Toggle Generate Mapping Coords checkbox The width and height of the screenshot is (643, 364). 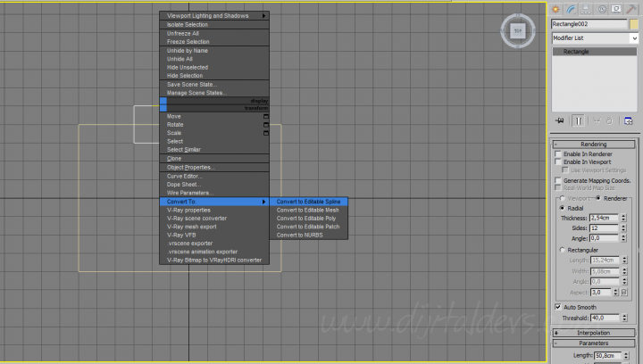click(x=558, y=180)
